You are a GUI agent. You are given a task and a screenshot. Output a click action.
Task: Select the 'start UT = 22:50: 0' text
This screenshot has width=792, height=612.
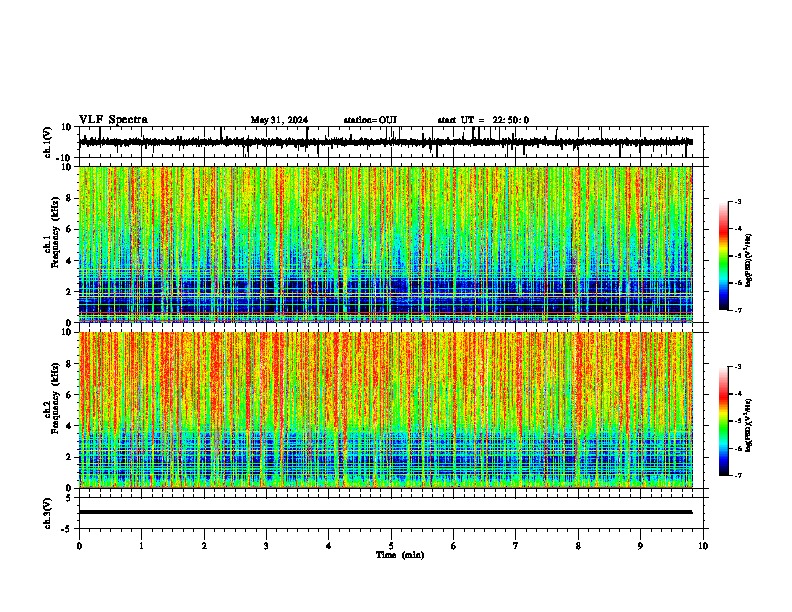pos(483,120)
